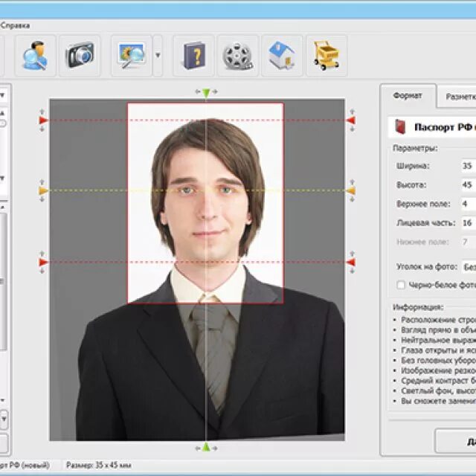Image resolution: width=476 pixels, height=476 pixels.
Task: Edit the Лицевая часть value field
Action: point(469,223)
